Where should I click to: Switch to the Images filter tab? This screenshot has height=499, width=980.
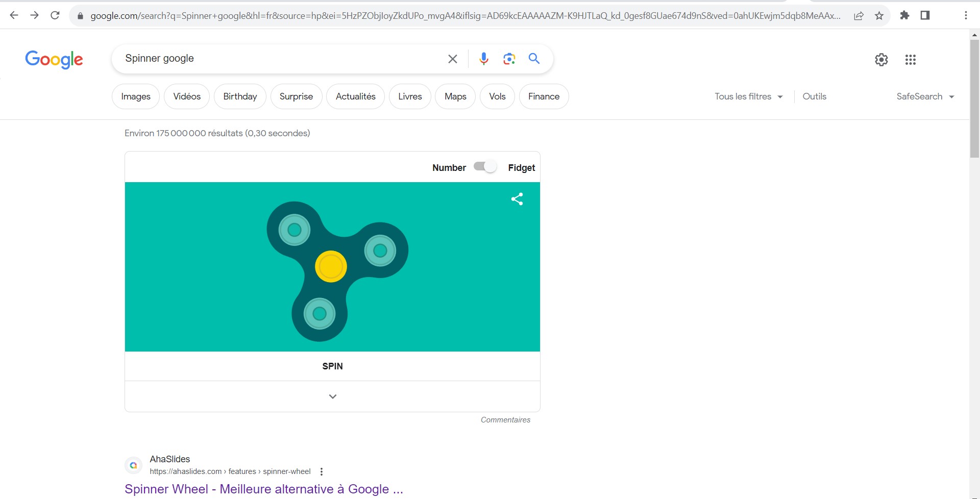click(x=136, y=96)
